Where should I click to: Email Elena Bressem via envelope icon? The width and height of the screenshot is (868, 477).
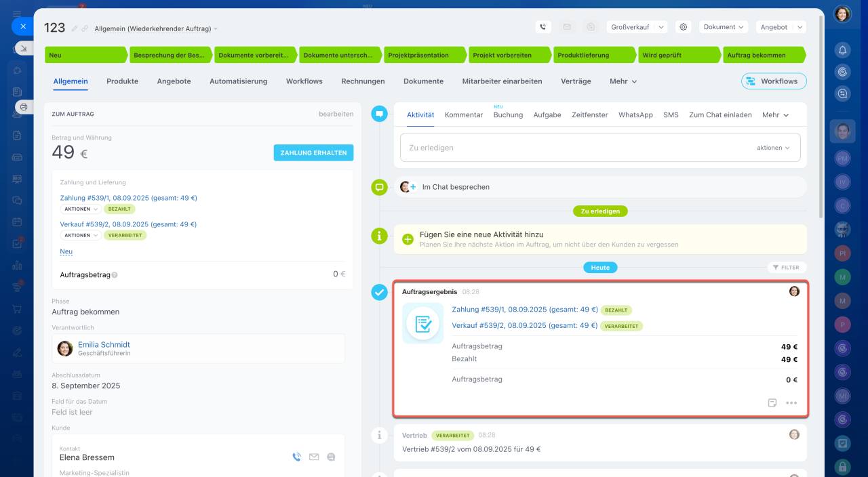314,457
